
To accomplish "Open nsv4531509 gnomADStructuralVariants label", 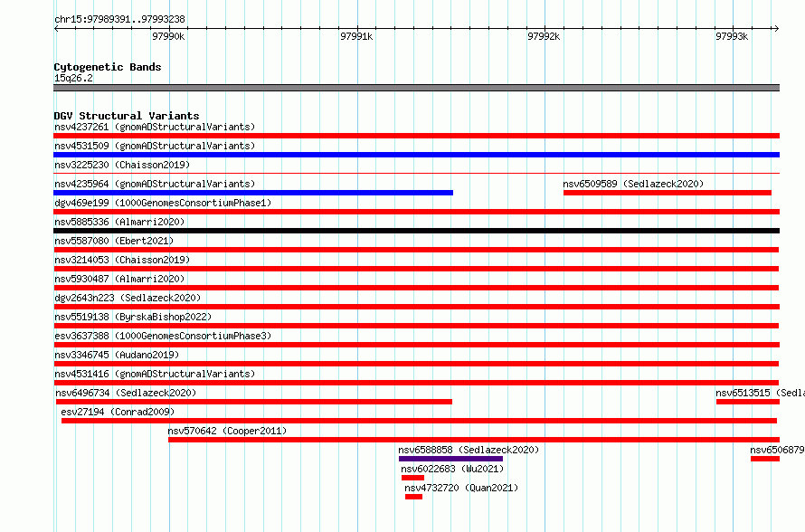I will [155, 146].
